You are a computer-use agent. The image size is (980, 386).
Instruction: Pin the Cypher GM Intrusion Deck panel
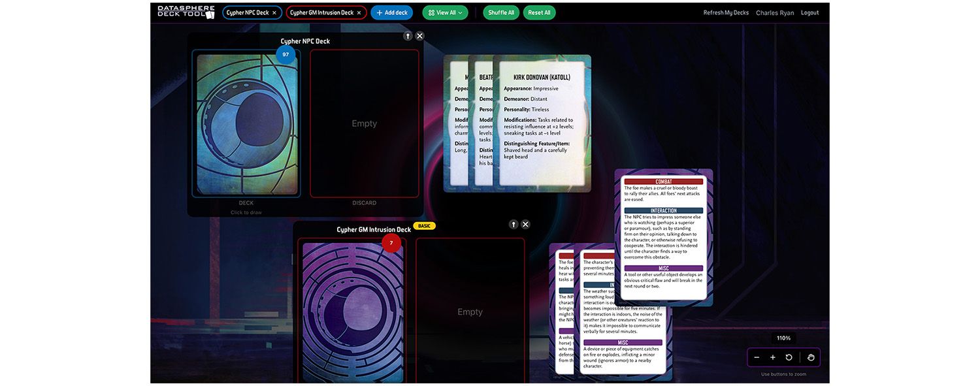tap(514, 224)
